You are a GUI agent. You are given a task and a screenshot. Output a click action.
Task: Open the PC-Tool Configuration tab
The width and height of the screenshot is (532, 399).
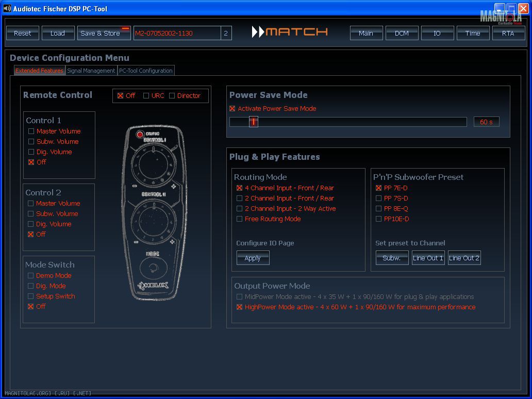(146, 71)
